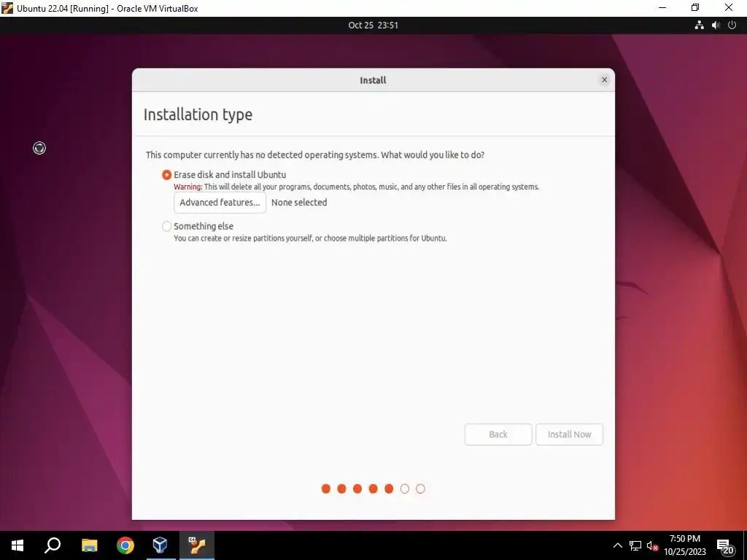This screenshot has height=560, width=747.
Task: Click the red Warning text
Action: [187, 187]
